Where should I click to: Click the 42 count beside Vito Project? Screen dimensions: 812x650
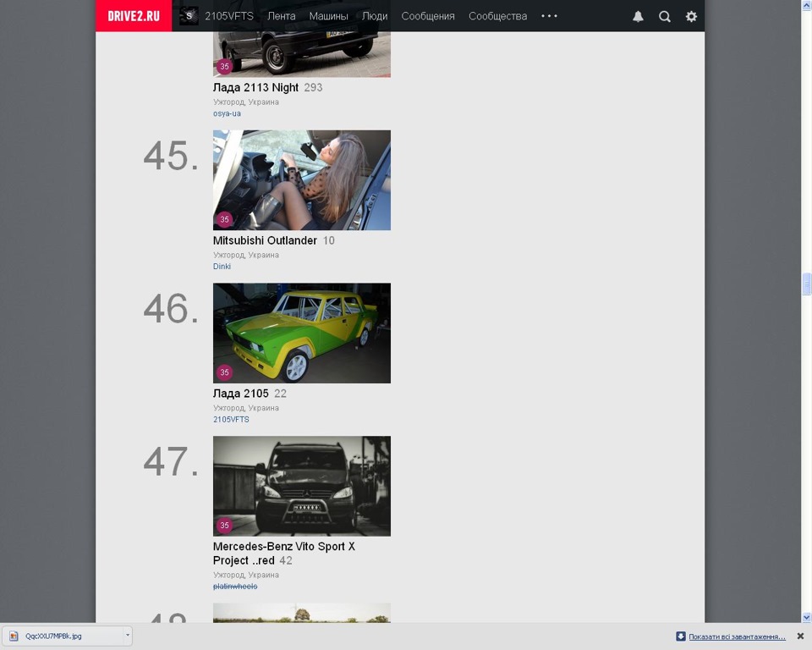[286, 560]
